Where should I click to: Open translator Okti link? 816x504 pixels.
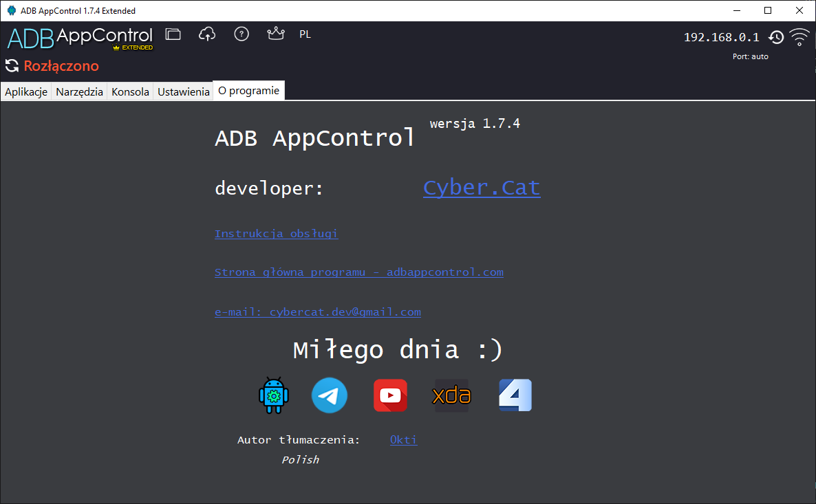point(403,439)
